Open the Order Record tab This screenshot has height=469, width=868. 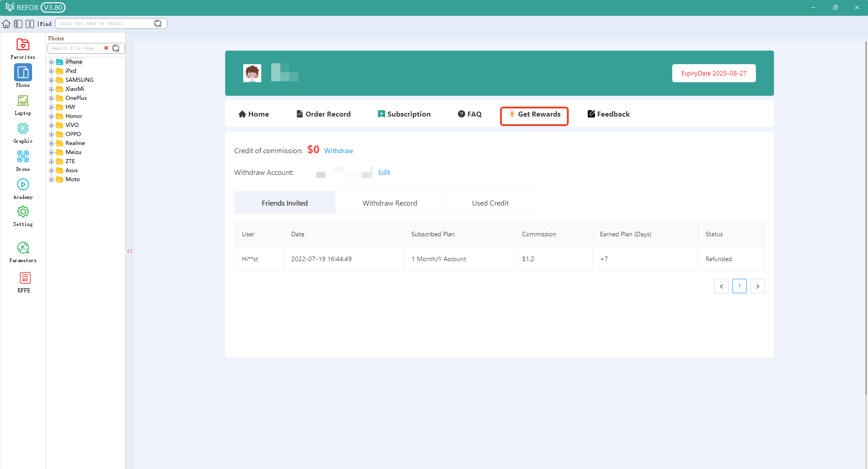(323, 114)
